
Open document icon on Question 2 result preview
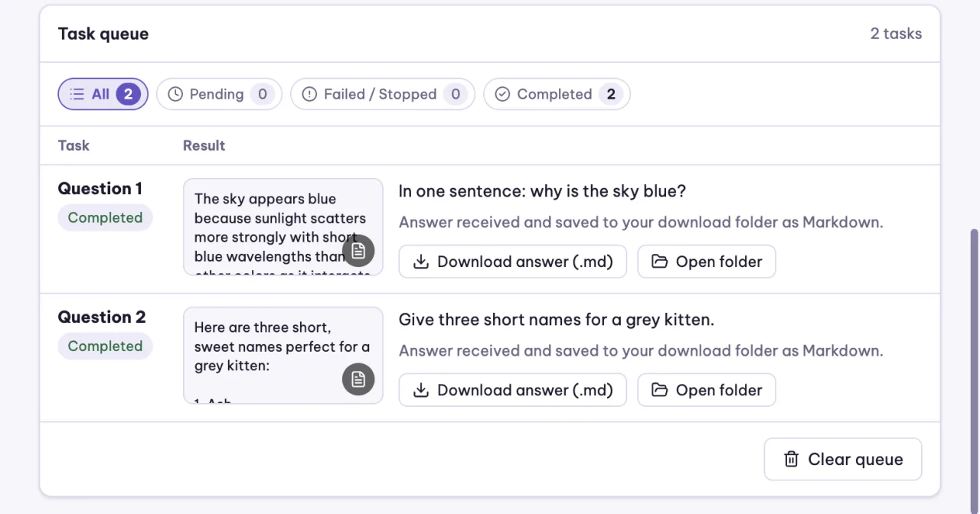(358, 379)
